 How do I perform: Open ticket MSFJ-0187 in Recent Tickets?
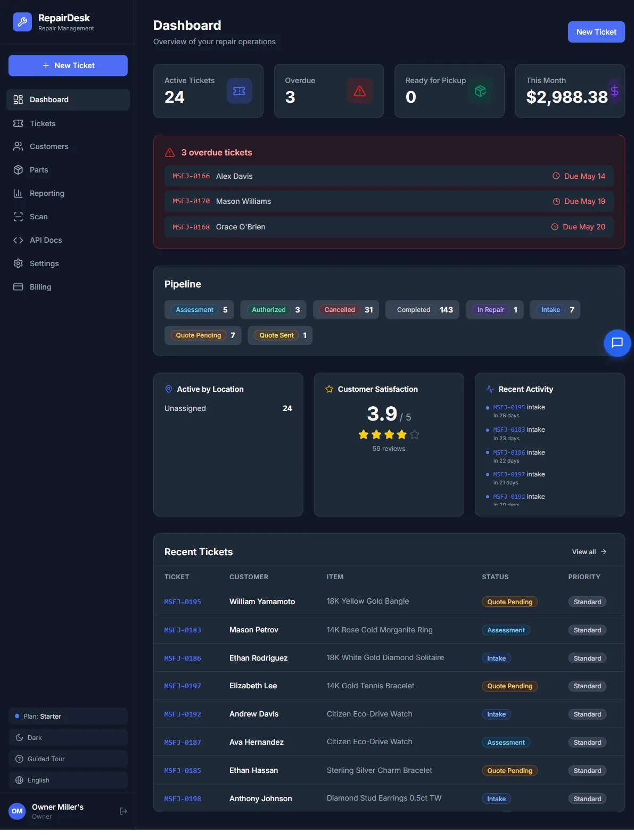[x=183, y=743]
